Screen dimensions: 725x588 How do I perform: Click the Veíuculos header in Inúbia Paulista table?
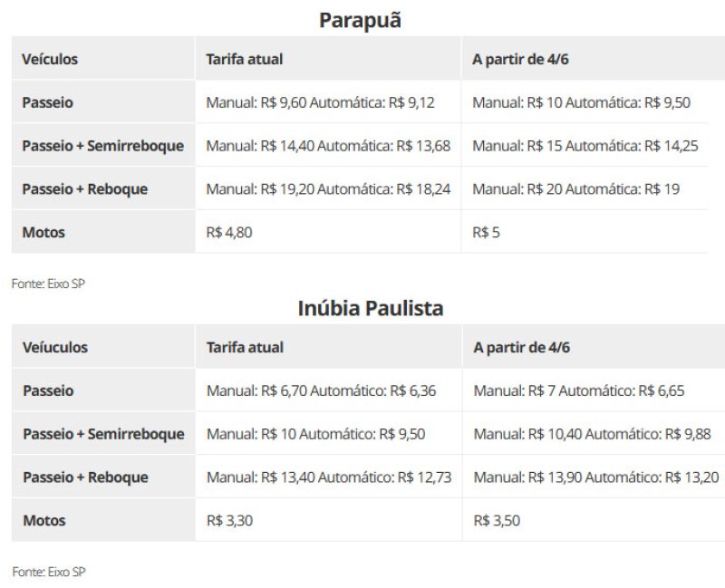tap(55, 347)
